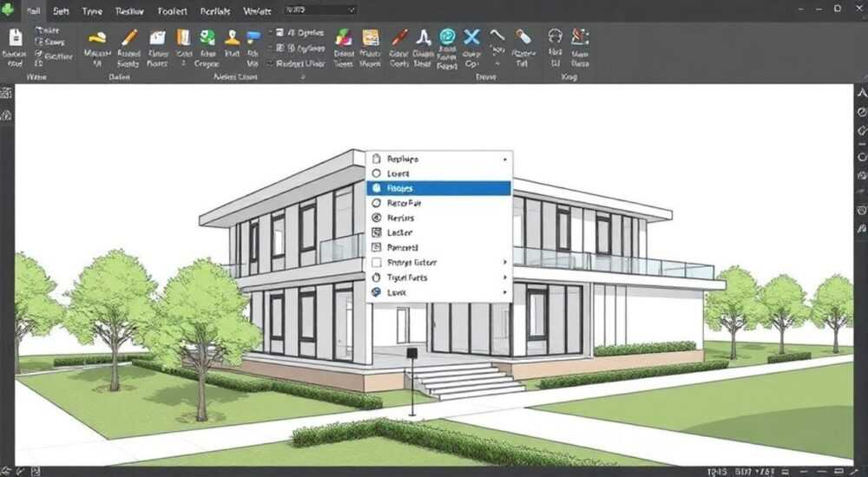Screen dimensions: 868x477
Task: Click the topmost icon in left sidebar
Action: point(6,93)
